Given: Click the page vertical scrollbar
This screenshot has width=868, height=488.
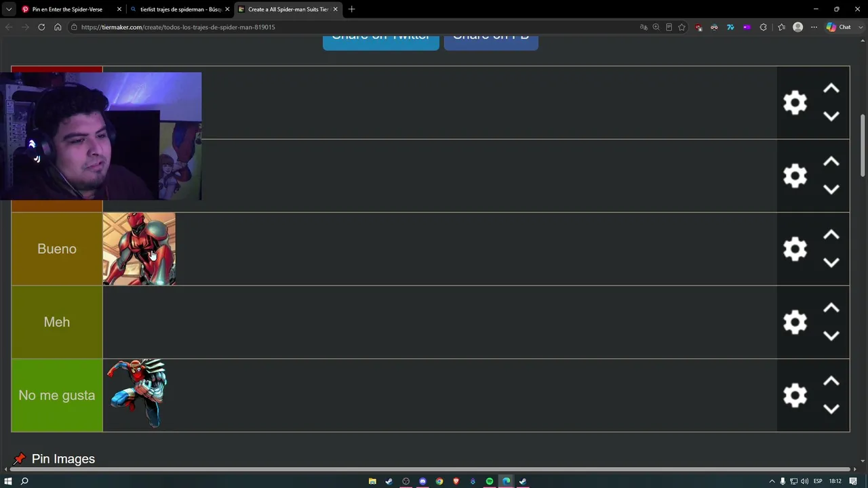Looking at the screenshot, I should click(863, 146).
